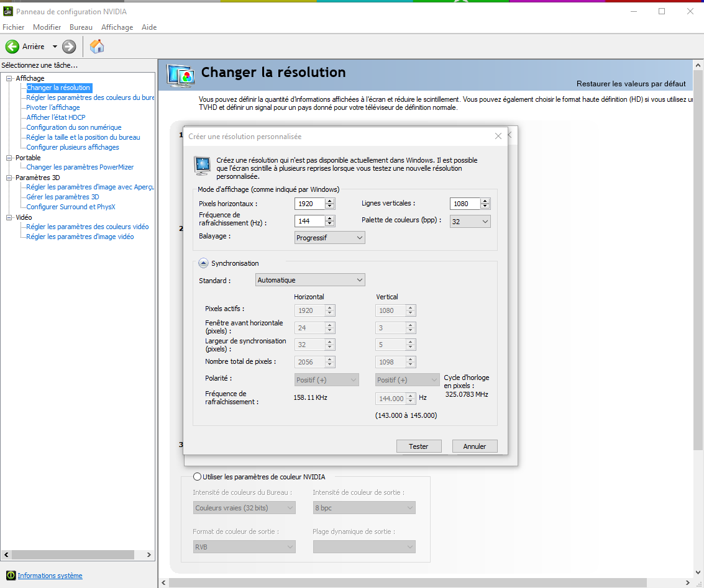Open the Balayage Progressif dropdown
Viewport: 704px width, 588px height.
click(x=329, y=237)
